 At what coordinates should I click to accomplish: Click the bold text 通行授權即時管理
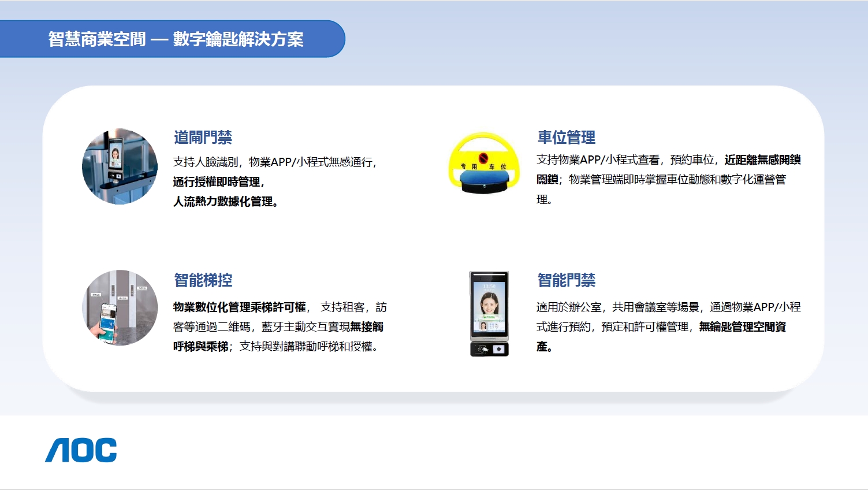(x=217, y=182)
